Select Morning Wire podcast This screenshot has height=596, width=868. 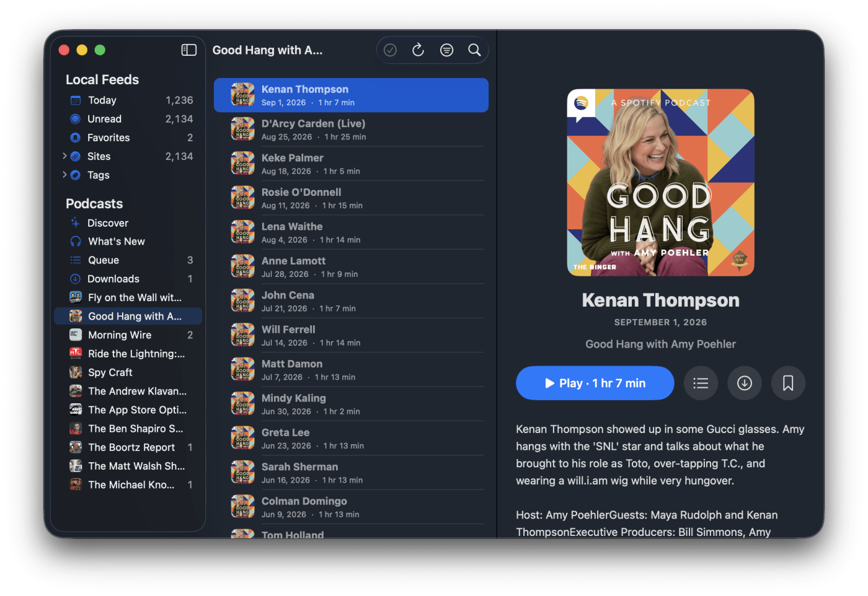[128, 335]
